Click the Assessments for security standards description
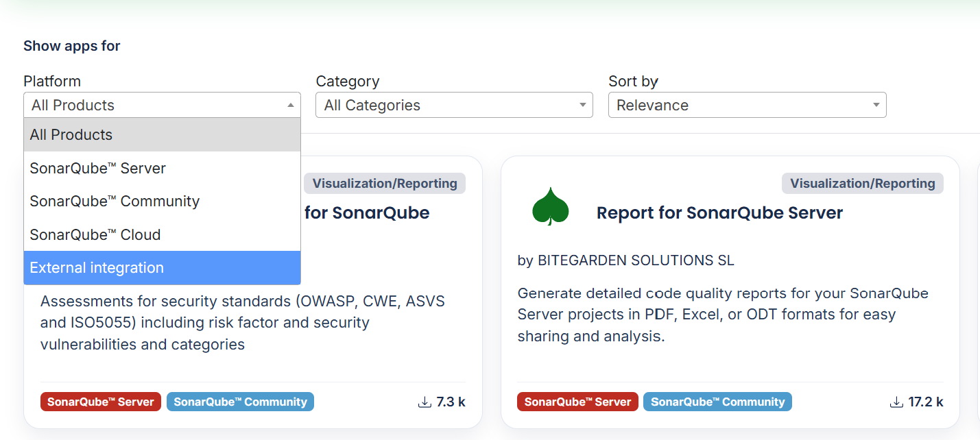 (x=243, y=323)
